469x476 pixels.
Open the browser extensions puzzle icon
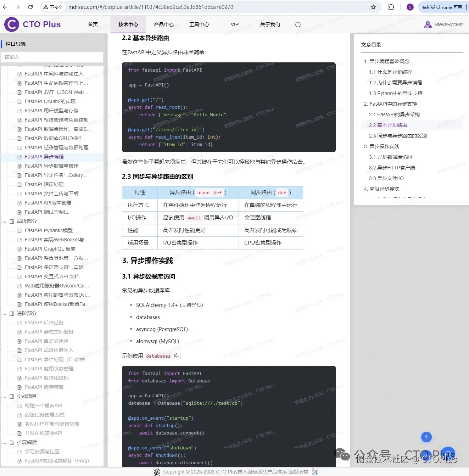click(391, 7)
